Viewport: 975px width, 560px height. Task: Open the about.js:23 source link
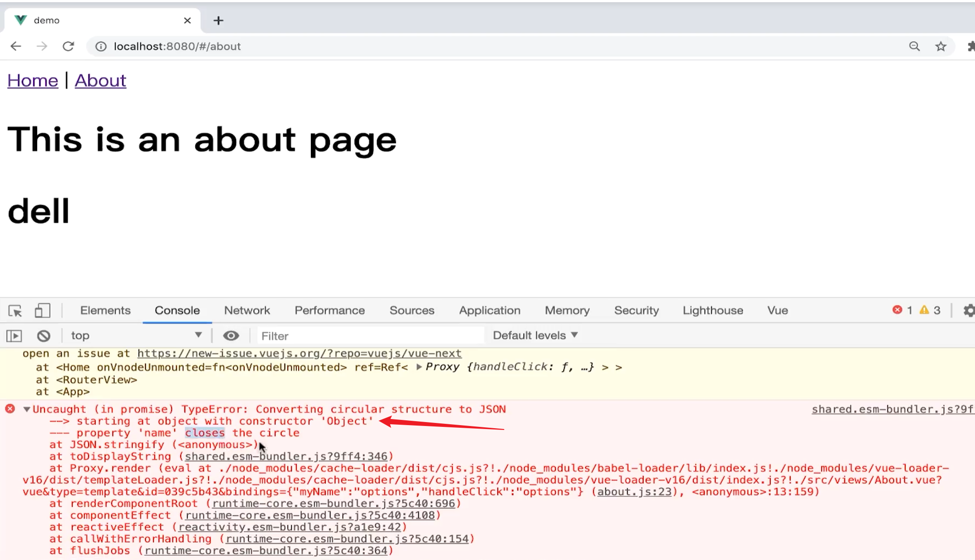pyautogui.click(x=634, y=492)
